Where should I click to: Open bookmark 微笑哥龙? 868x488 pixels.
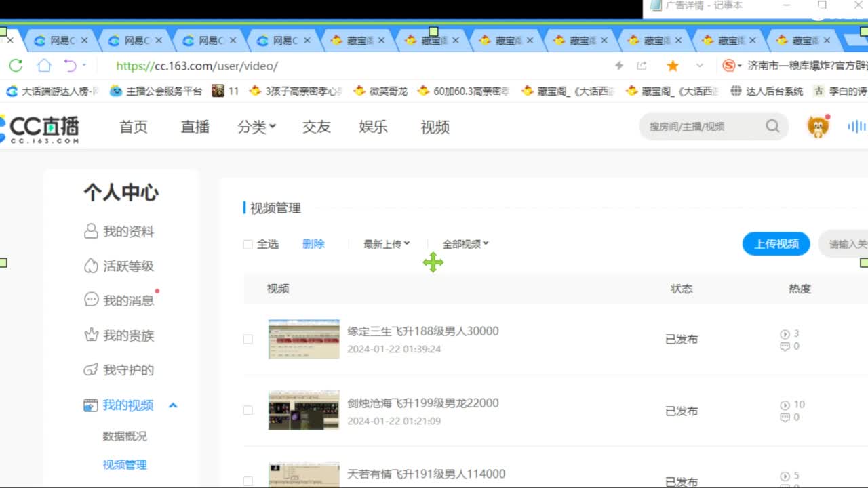click(380, 91)
